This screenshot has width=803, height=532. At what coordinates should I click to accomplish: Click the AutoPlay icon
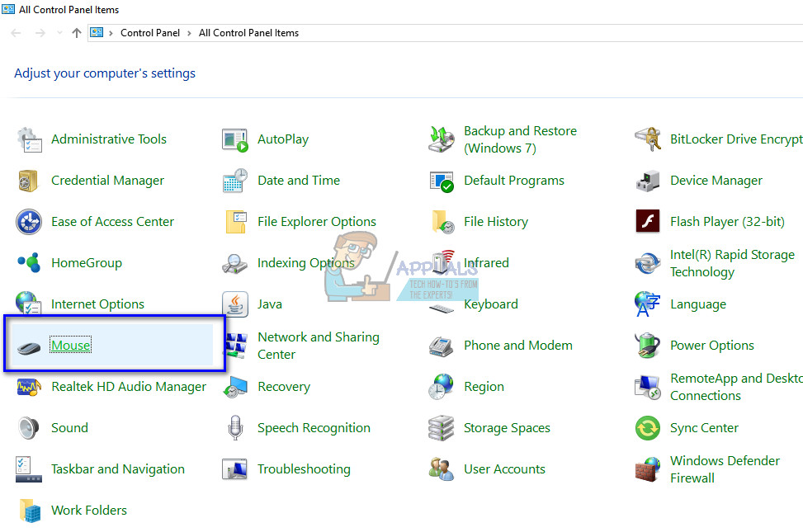point(235,139)
